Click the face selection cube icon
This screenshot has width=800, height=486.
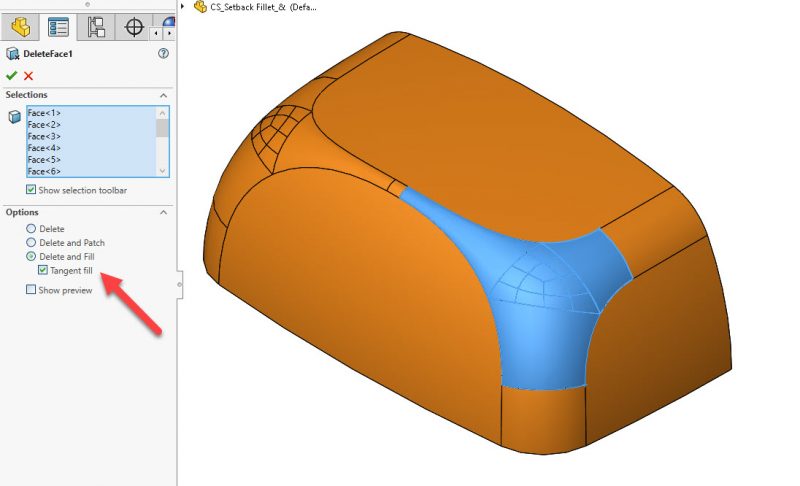pyautogui.click(x=14, y=117)
